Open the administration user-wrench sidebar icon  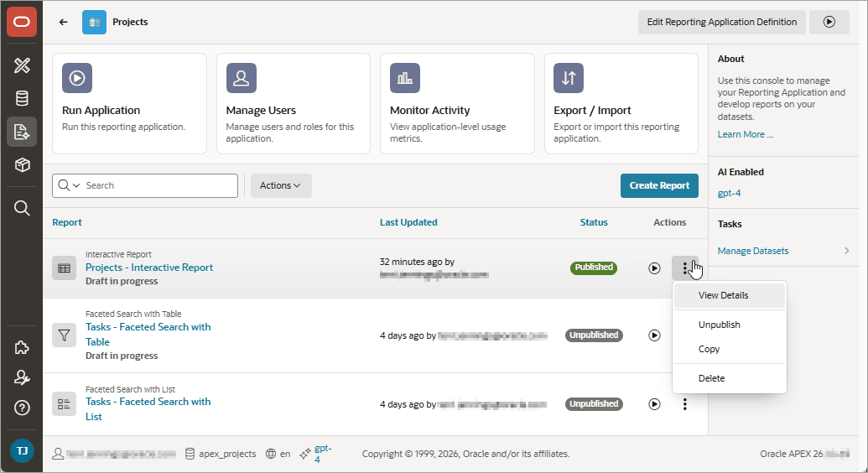pos(22,377)
